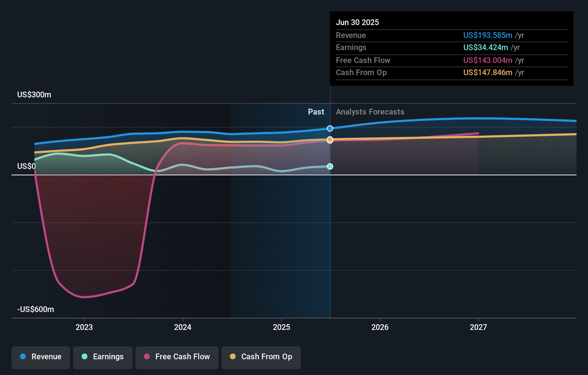Click the 2027 x-axis label
Screen dimensions: 588x375
[x=478, y=327]
